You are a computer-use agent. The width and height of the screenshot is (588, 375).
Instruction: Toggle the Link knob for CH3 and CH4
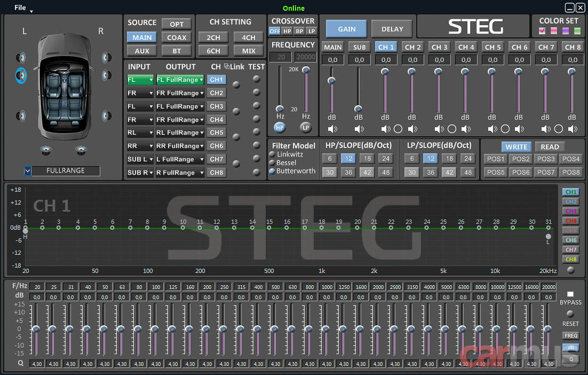[236, 111]
